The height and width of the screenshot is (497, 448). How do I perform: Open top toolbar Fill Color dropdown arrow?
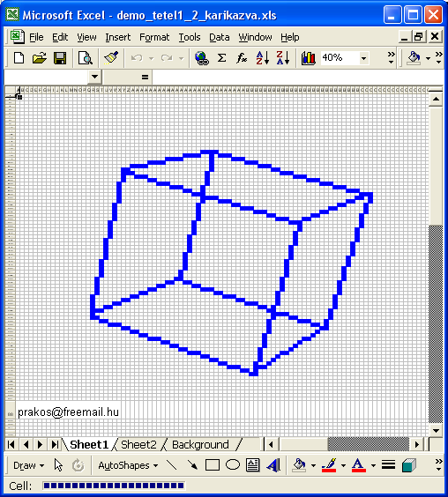pos(428,58)
